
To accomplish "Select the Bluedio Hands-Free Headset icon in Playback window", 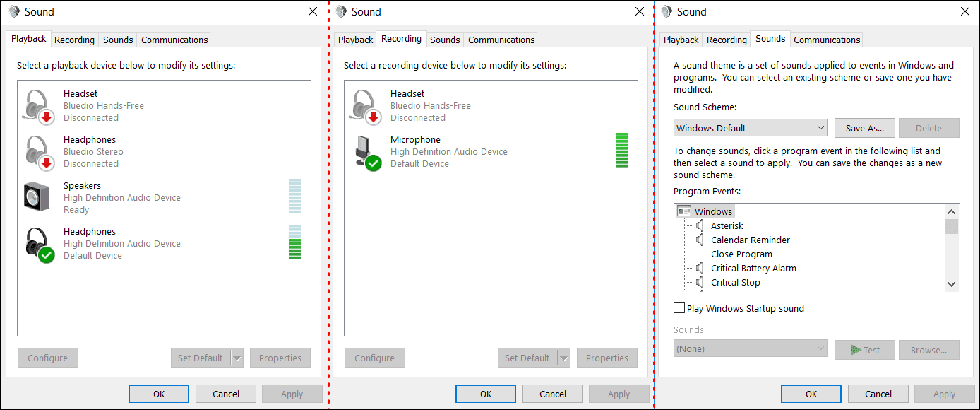I will coord(38,106).
